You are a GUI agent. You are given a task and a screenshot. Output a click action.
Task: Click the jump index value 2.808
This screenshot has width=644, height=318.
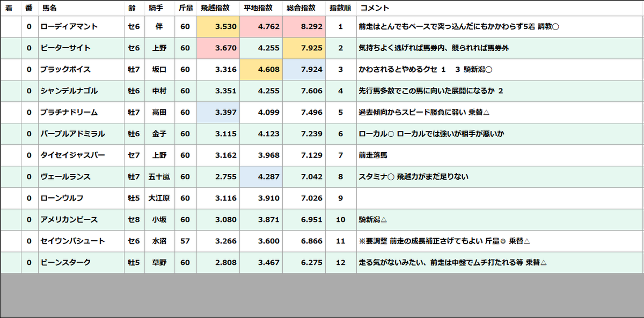click(x=226, y=263)
